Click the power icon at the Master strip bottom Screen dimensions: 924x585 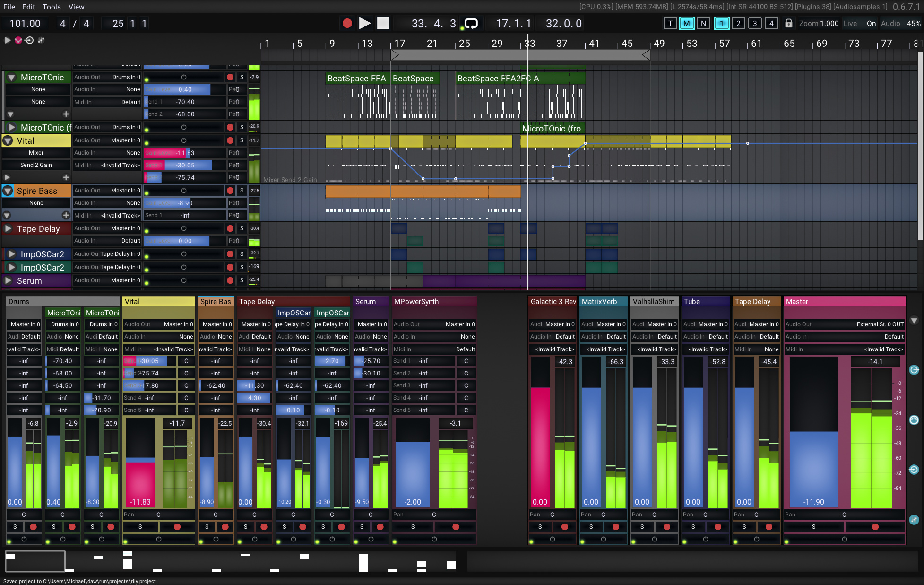[845, 539]
